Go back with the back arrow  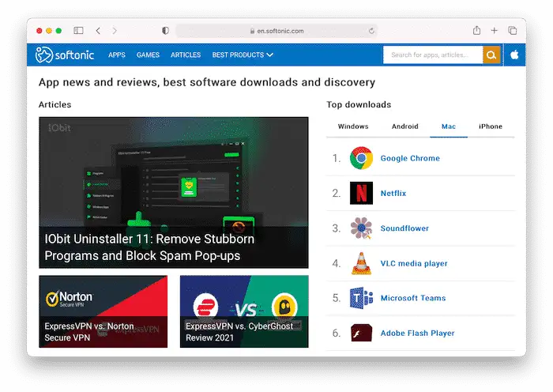click(98, 31)
